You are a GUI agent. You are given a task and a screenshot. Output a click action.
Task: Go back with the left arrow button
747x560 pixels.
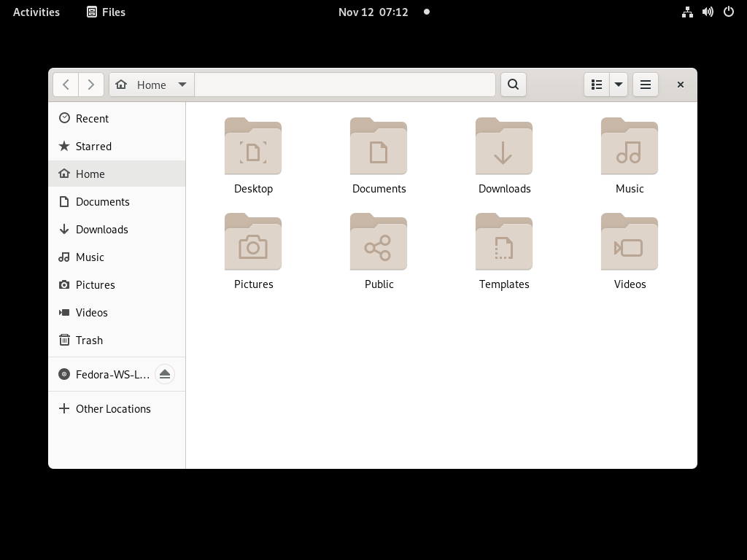click(66, 85)
